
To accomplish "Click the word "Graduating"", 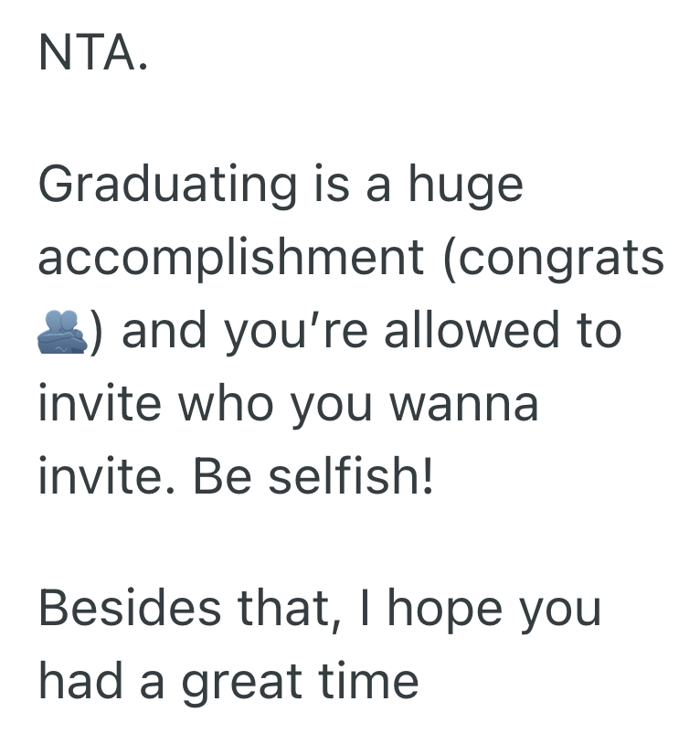I will 168,186.
